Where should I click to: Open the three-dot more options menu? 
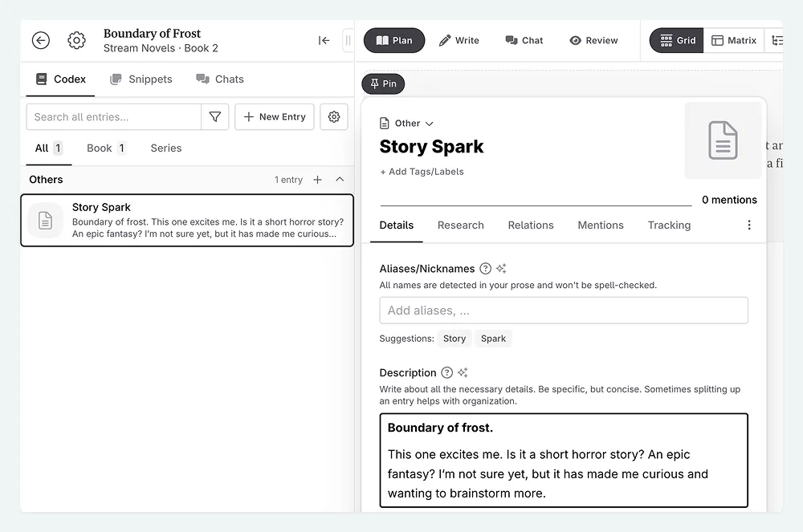click(x=749, y=225)
